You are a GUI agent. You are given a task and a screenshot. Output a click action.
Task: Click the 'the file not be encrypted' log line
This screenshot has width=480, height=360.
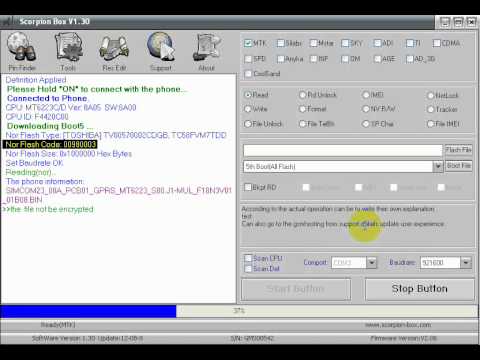[x=48, y=209]
